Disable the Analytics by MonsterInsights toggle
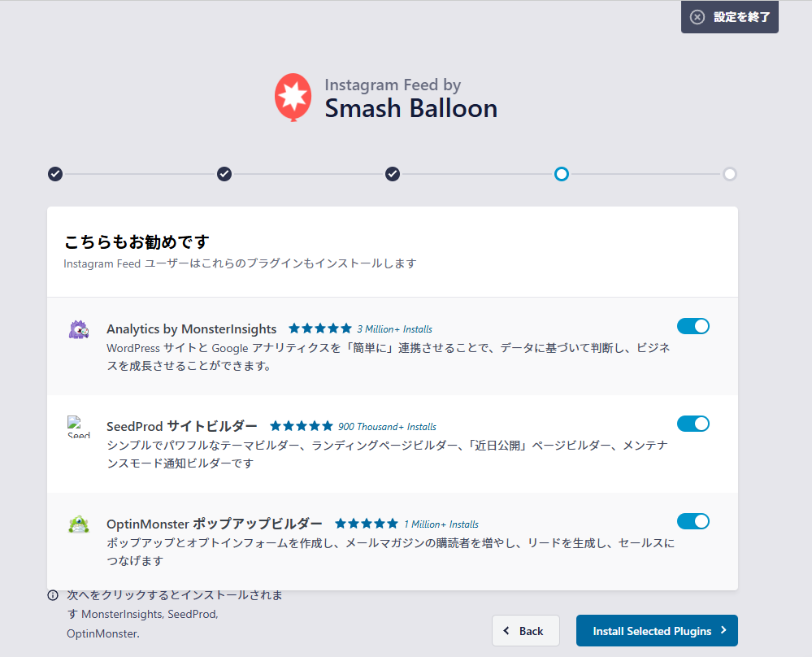This screenshot has height=657, width=812. [693, 326]
